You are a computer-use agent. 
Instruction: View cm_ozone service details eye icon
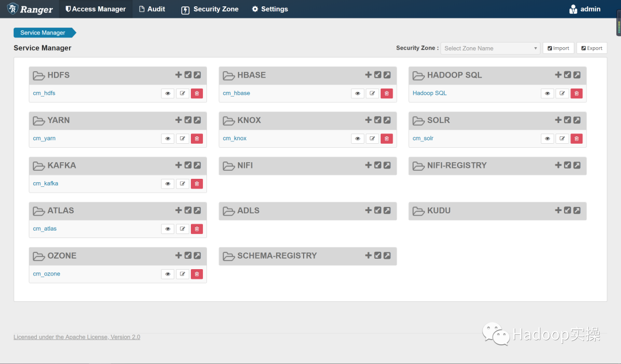click(167, 274)
